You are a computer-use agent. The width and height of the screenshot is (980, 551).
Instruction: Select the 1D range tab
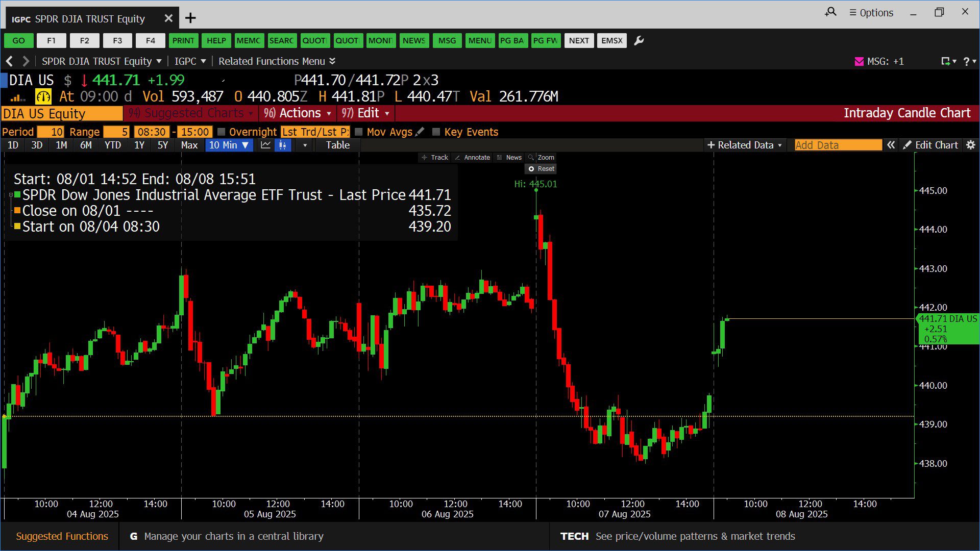tap(13, 145)
